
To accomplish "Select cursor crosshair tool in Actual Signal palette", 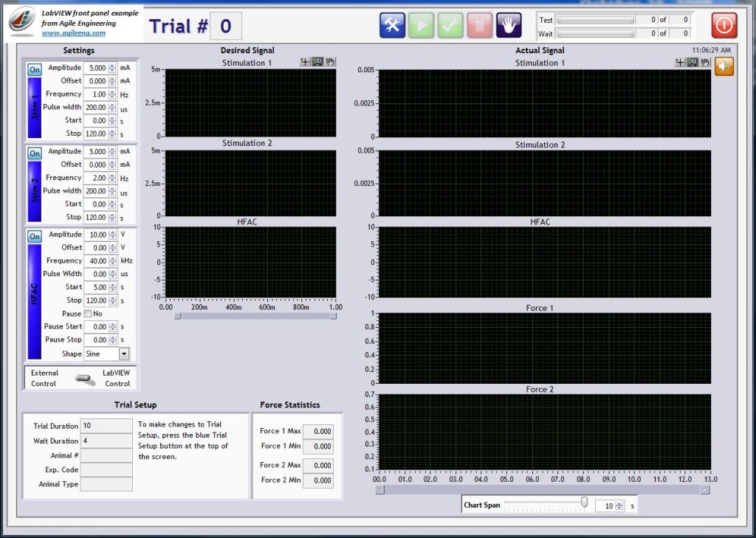I will tap(680, 63).
